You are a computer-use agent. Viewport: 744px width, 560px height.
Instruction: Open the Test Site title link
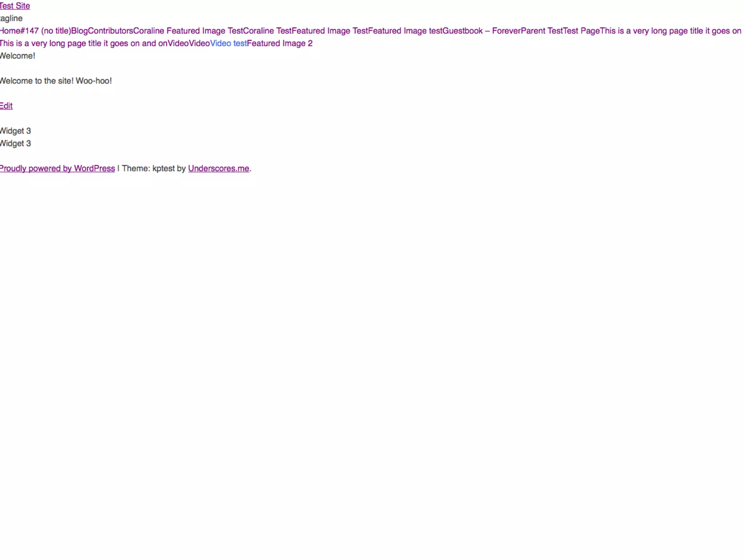tap(15, 6)
